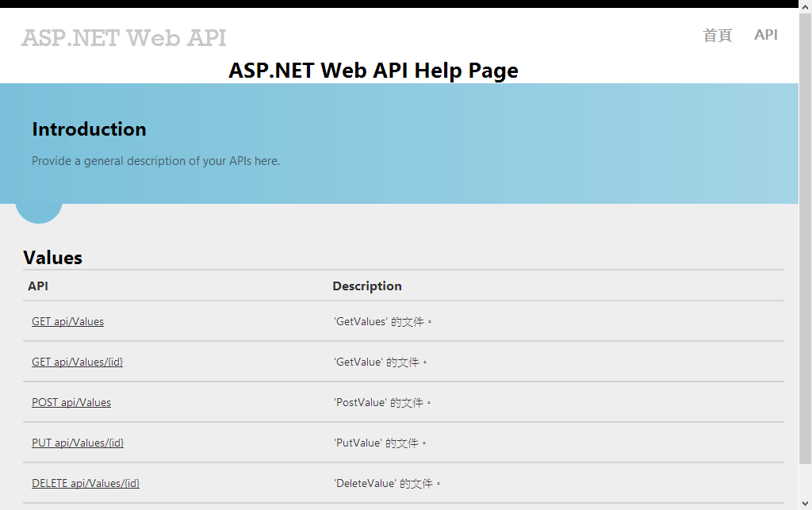Viewport: 812px width, 510px height.
Task: Open the GET api/Values link
Action: [x=68, y=321]
